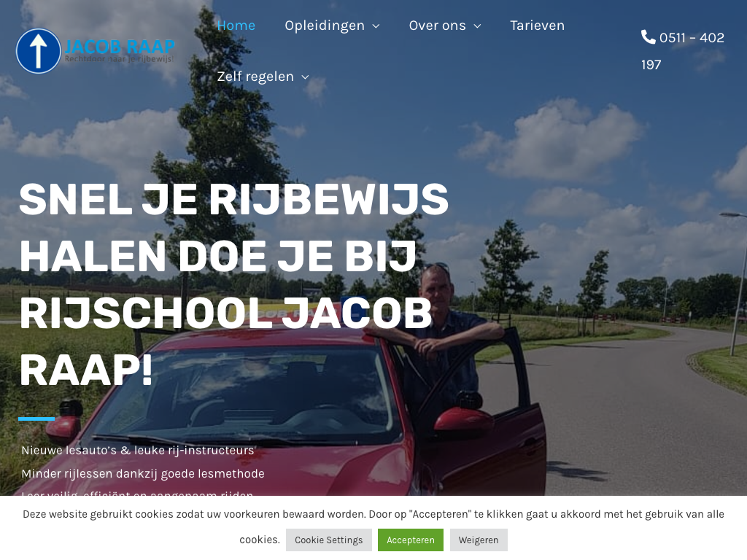The height and width of the screenshot is (560, 747).
Task: Open the Zelf regelen menu item
Action: pyautogui.click(x=255, y=76)
